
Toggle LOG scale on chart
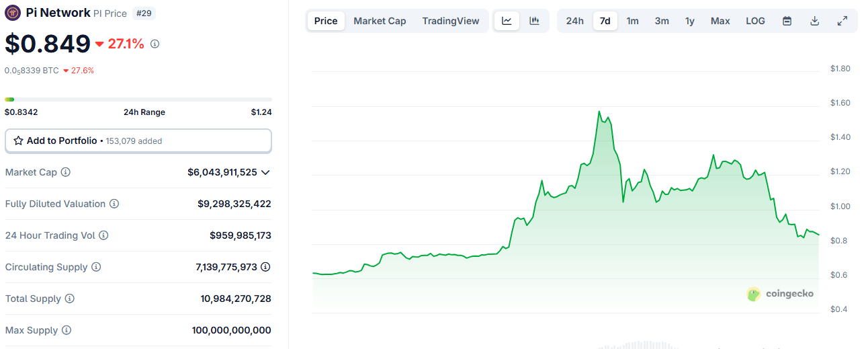point(755,21)
